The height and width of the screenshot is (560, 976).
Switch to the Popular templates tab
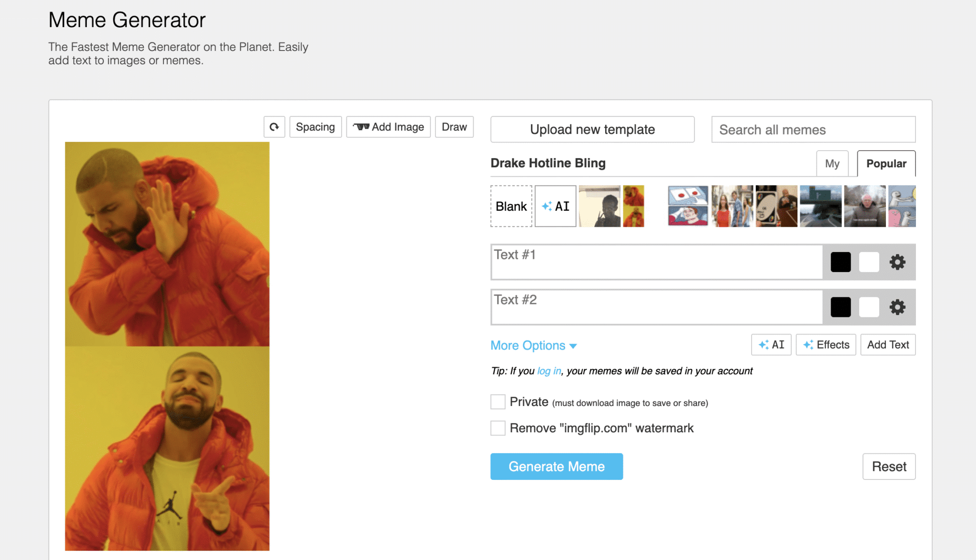[885, 163]
